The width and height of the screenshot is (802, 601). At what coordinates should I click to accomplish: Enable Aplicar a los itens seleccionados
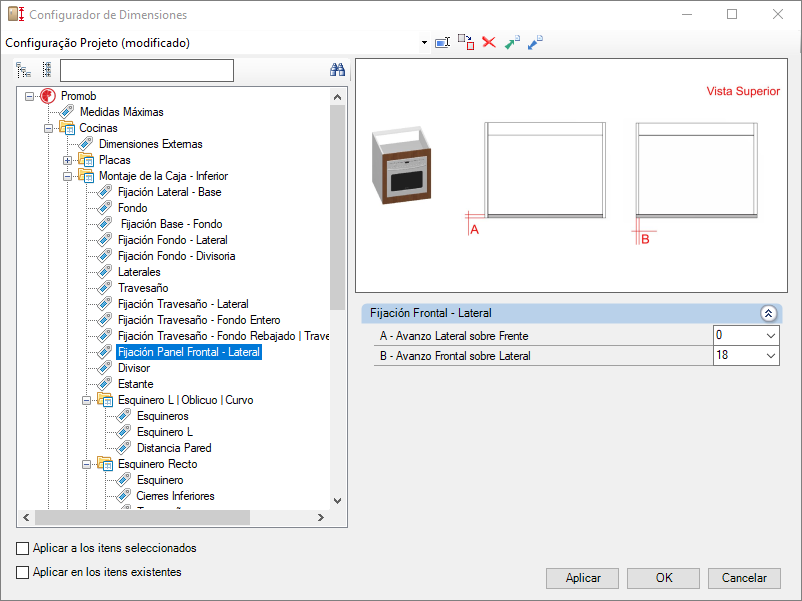tap(23, 548)
